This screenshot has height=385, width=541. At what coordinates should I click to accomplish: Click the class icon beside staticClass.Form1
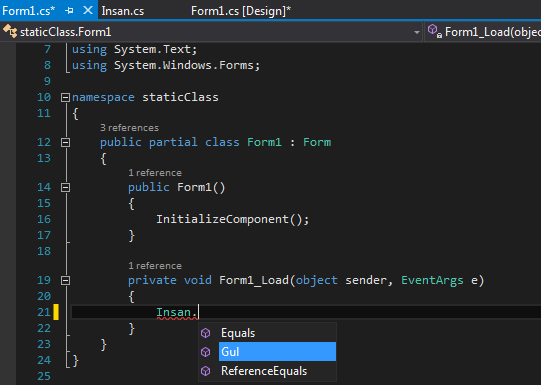[x=10, y=31]
